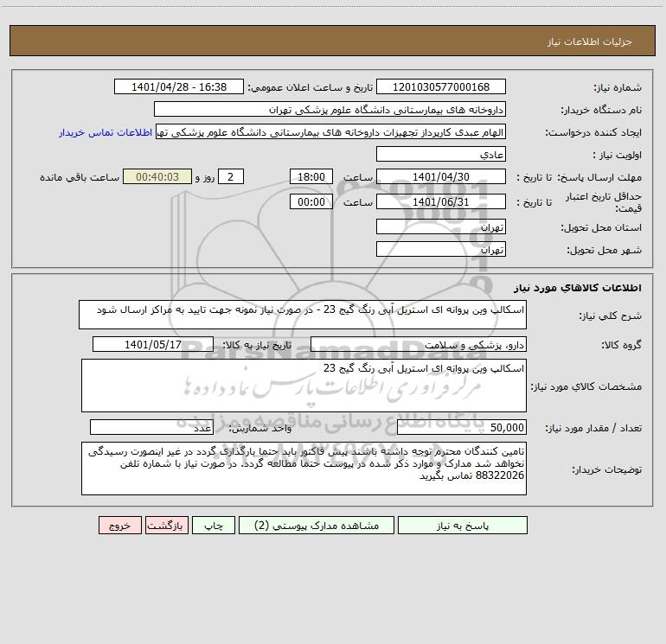Click the response deadline date 1401/04/30
The width and height of the screenshot is (666, 644).
coord(441,176)
